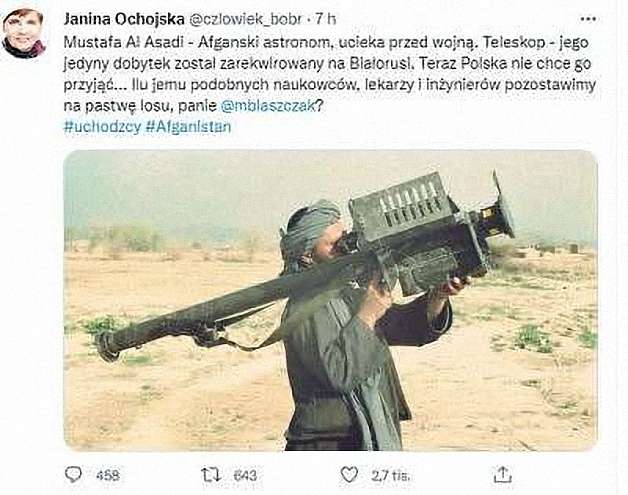Open the attached tweet photo
This screenshot has width=628, height=495.
330,300
